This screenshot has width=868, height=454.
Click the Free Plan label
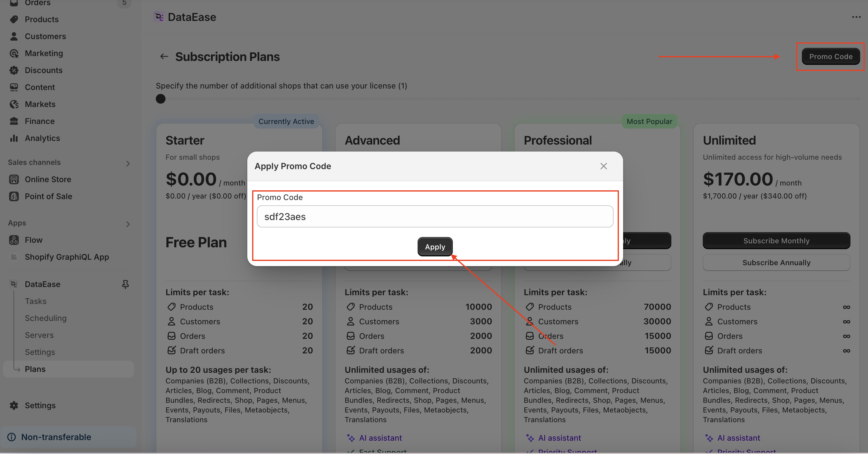(196, 242)
